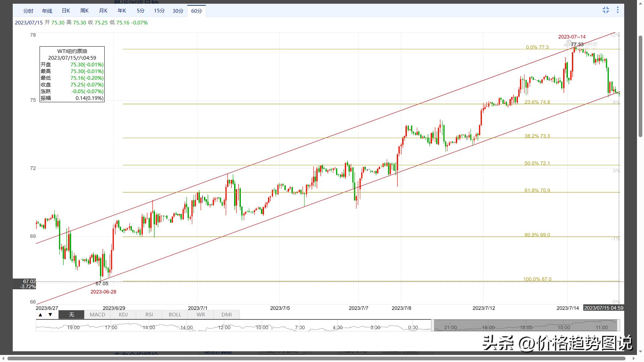Open the three-dot more options menu
The image size is (644, 362).
[x=618, y=10]
